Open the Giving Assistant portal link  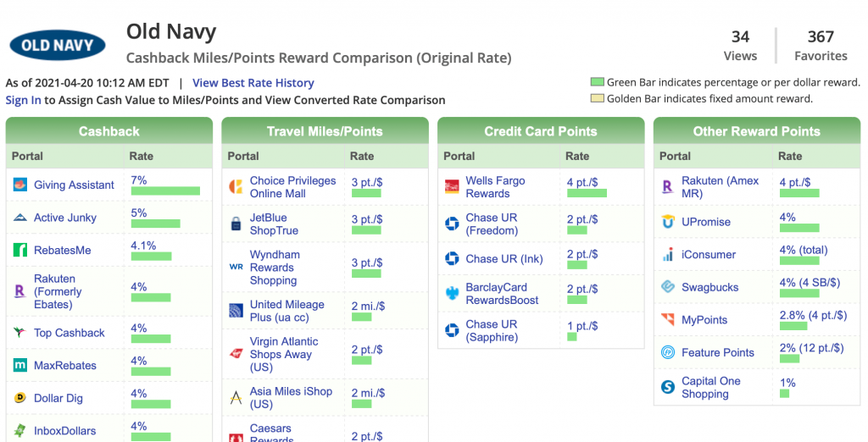(x=74, y=185)
